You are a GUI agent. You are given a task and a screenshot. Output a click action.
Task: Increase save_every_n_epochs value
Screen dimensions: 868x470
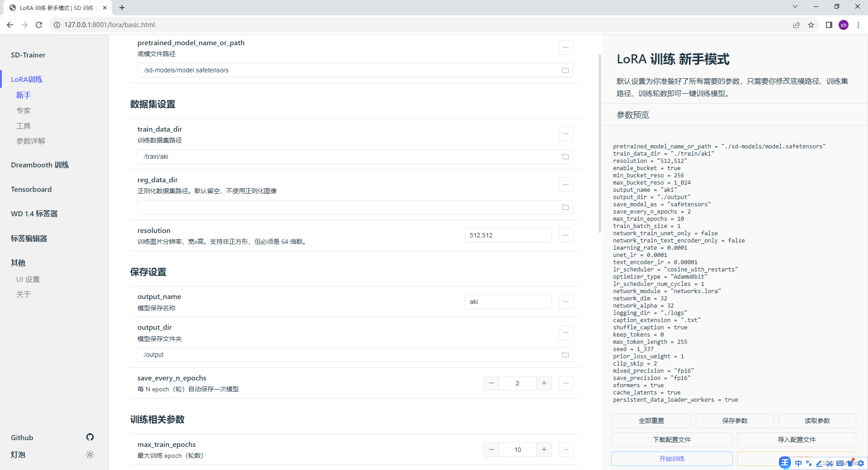tap(544, 383)
